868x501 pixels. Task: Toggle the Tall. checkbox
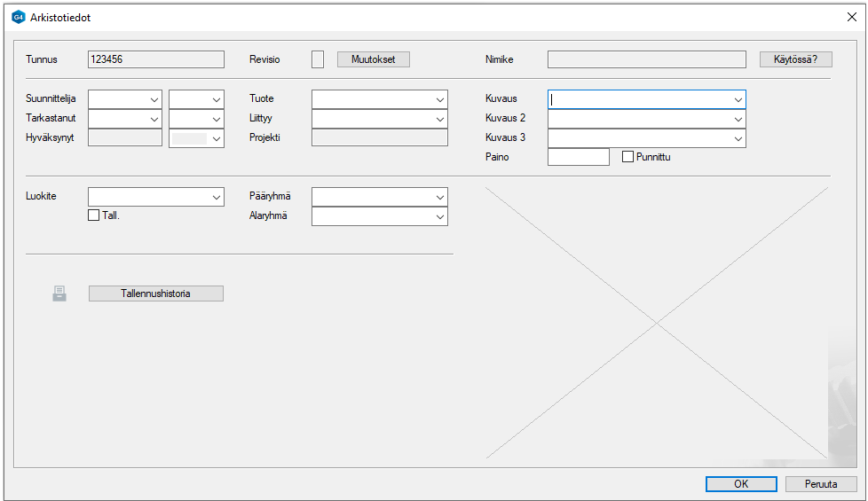pyautogui.click(x=94, y=215)
